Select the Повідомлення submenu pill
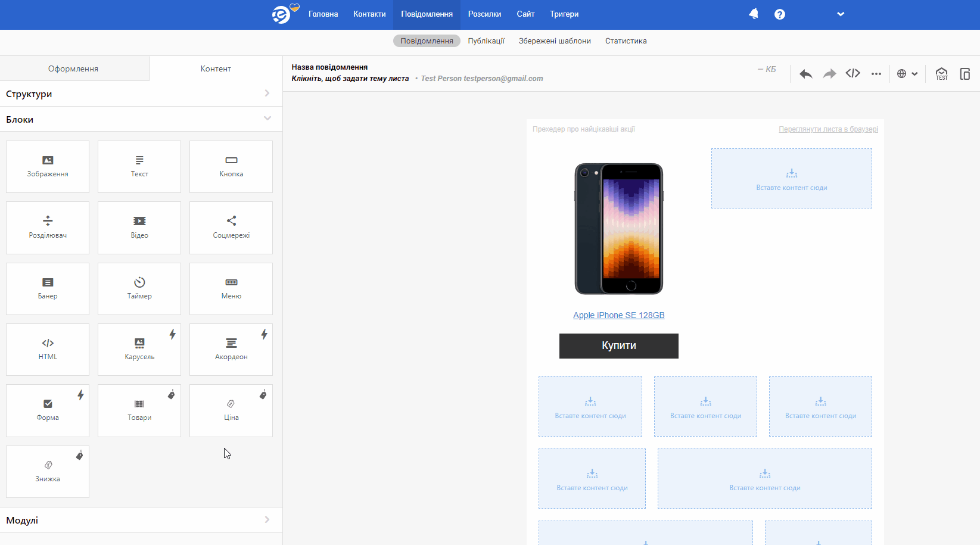This screenshot has height=545, width=980. (x=427, y=41)
